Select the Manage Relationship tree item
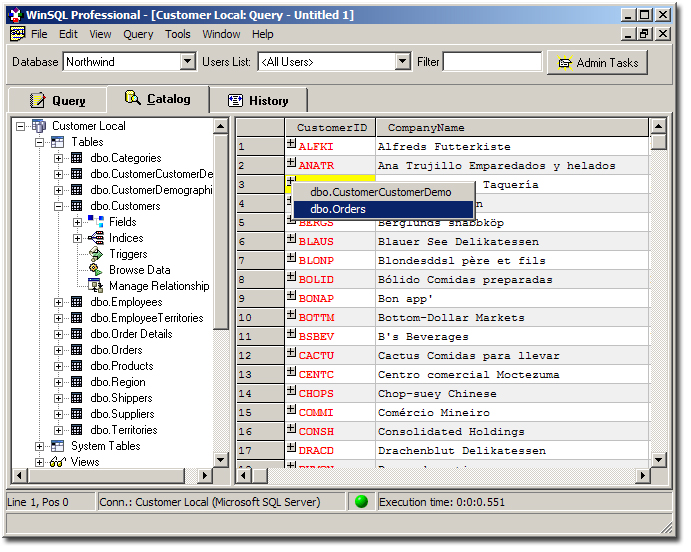Screen dimensions: 691x552 tap(159, 286)
